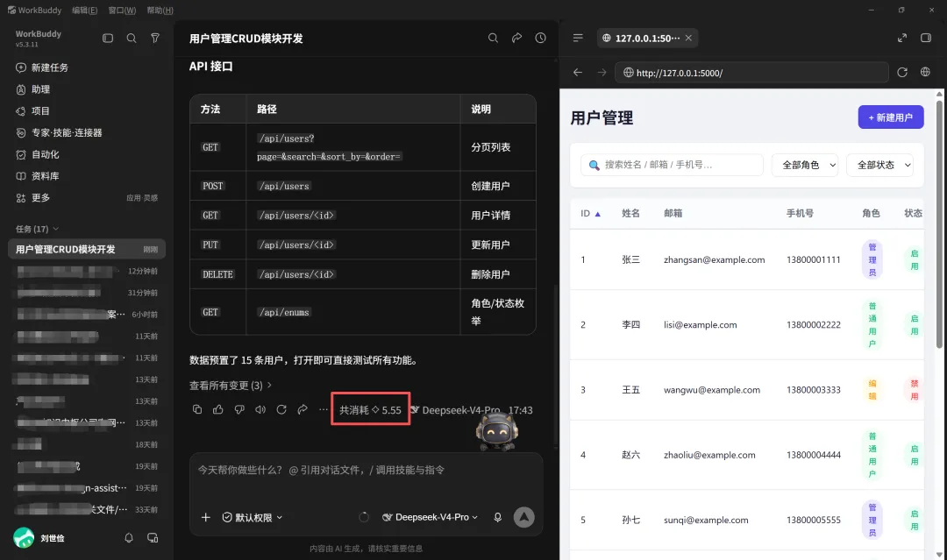Collapse the 任务 (17) task list
The image size is (947, 560).
(38, 229)
